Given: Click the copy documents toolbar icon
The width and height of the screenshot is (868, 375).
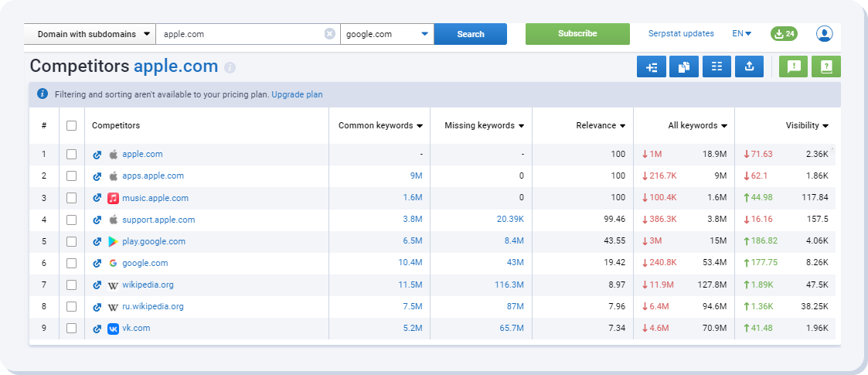Looking at the screenshot, I should pyautogui.click(x=684, y=67).
